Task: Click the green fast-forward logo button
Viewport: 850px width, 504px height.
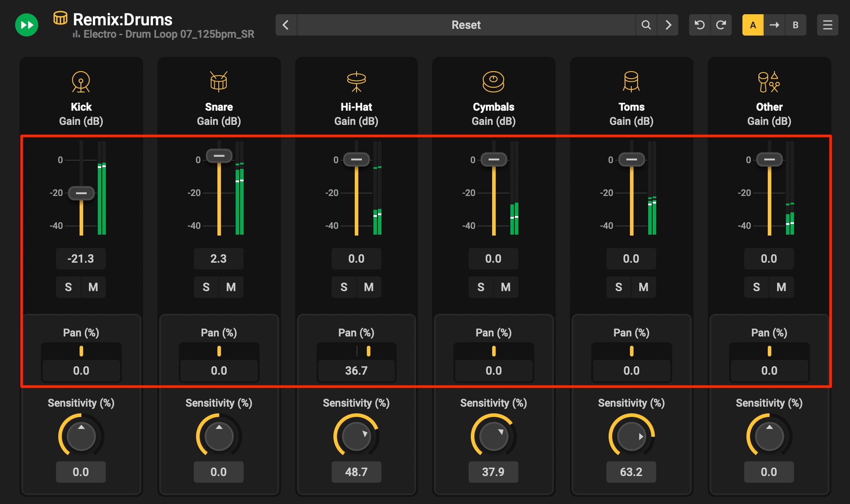Action: tap(27, 25)
